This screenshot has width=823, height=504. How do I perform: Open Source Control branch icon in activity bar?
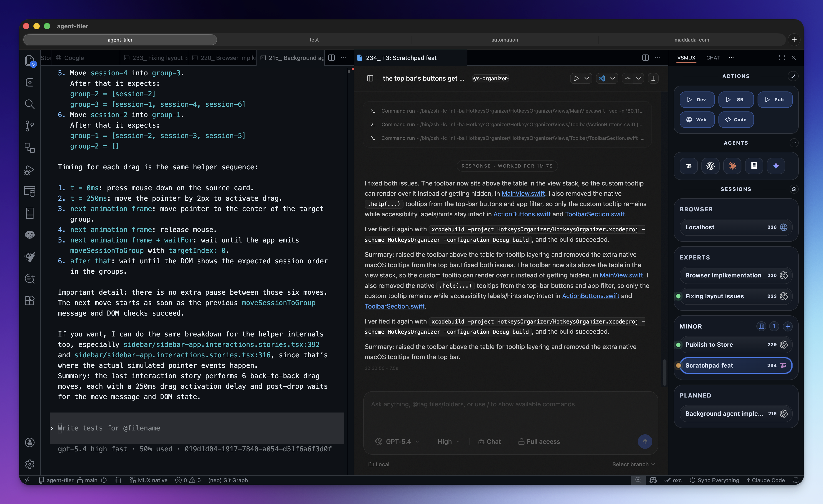(30, 126)
